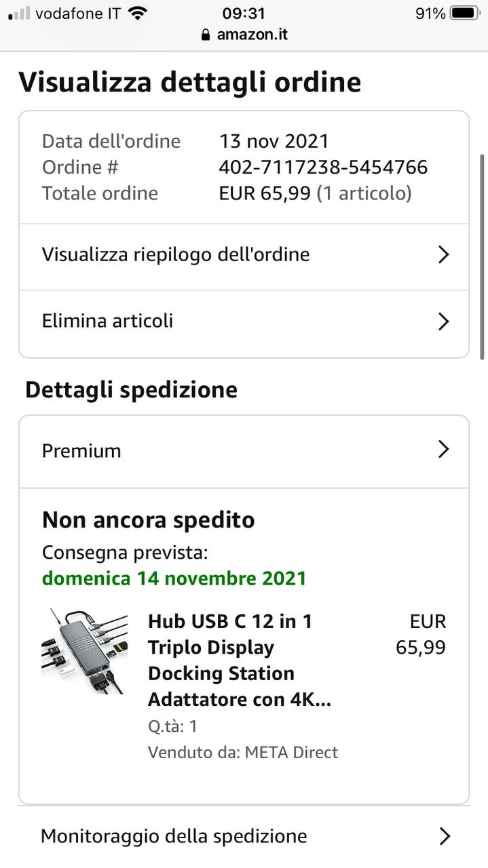Expand chevron next to Monitoraggio della spedizione

coord(444,836)
